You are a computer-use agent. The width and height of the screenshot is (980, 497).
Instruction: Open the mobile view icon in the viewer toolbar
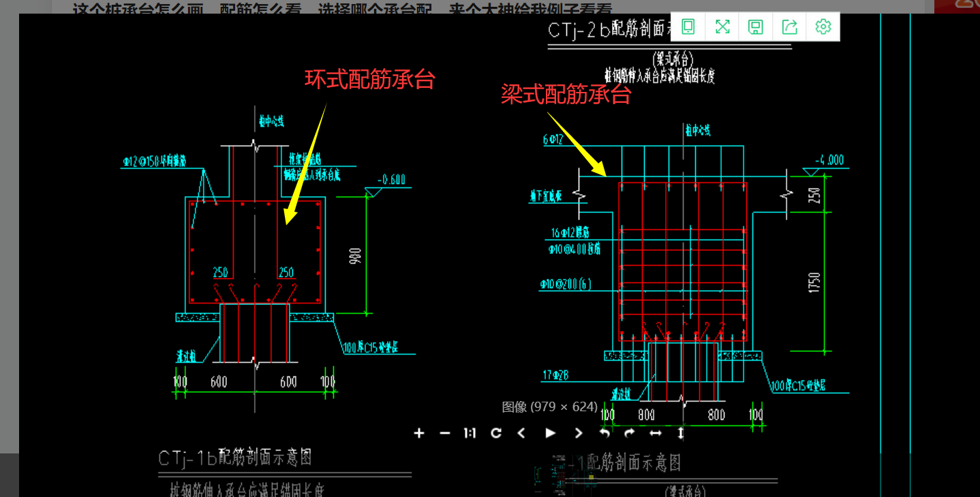point(688,27)
